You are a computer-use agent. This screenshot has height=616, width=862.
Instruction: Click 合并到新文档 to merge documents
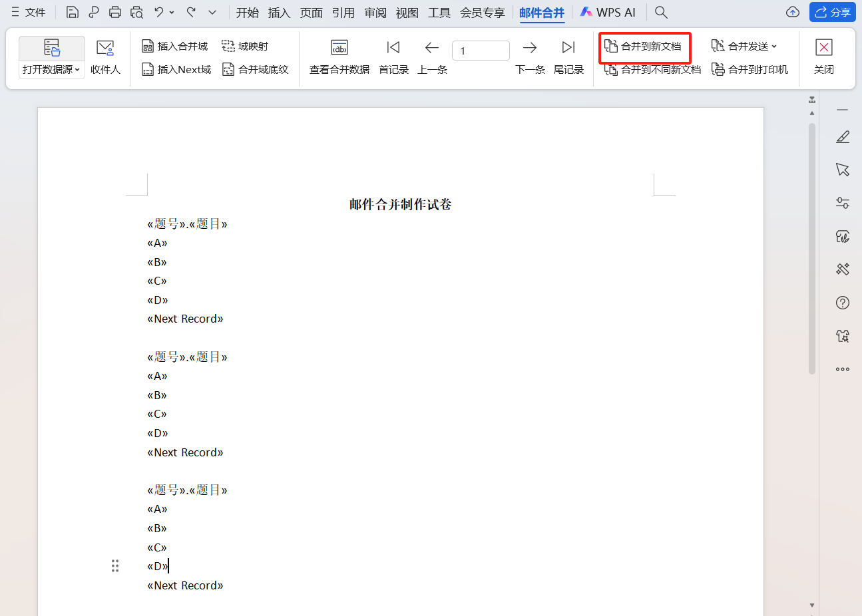pos(644,45)
